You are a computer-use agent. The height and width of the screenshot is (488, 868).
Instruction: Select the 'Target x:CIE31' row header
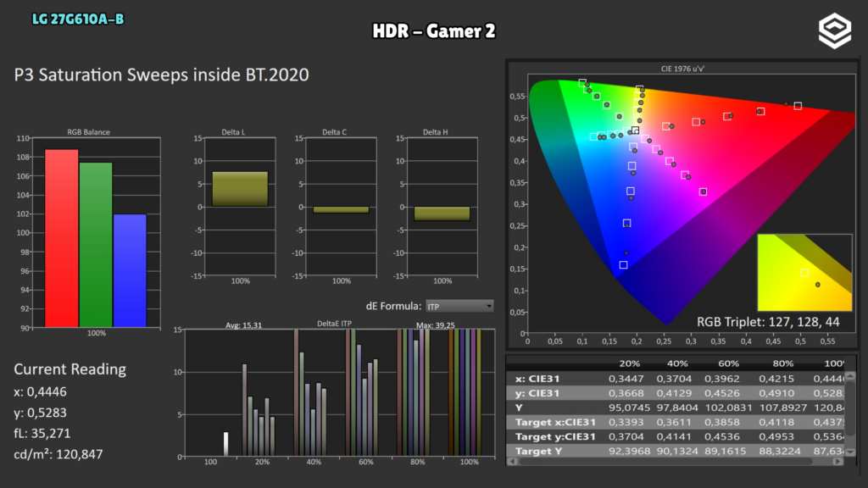coord(555,422)
